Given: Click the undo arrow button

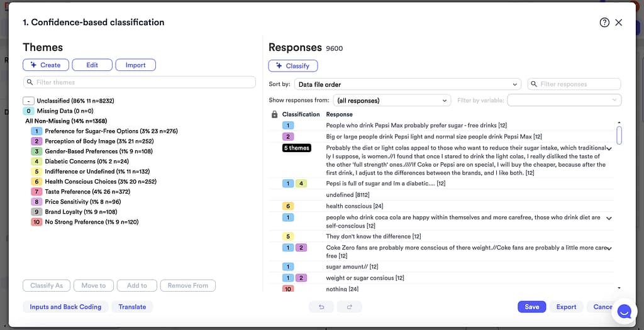Looking at the screenshot, I should pos(321,307).
